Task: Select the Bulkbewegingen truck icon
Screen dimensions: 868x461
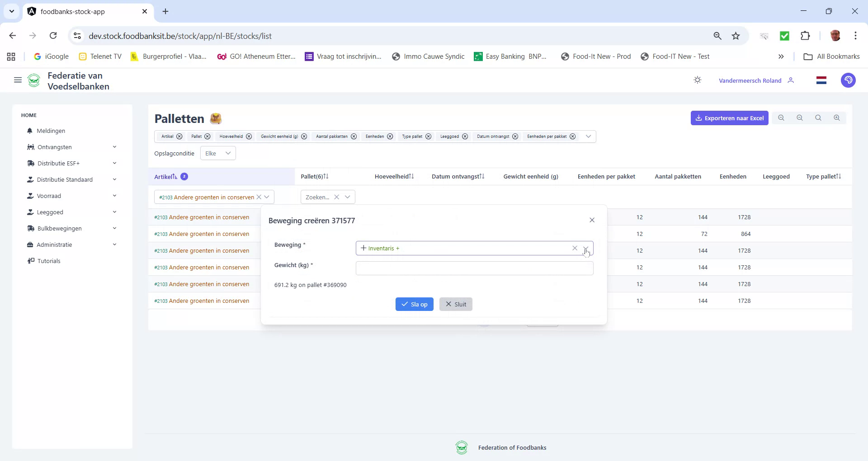Action: (x=30, y=228)
